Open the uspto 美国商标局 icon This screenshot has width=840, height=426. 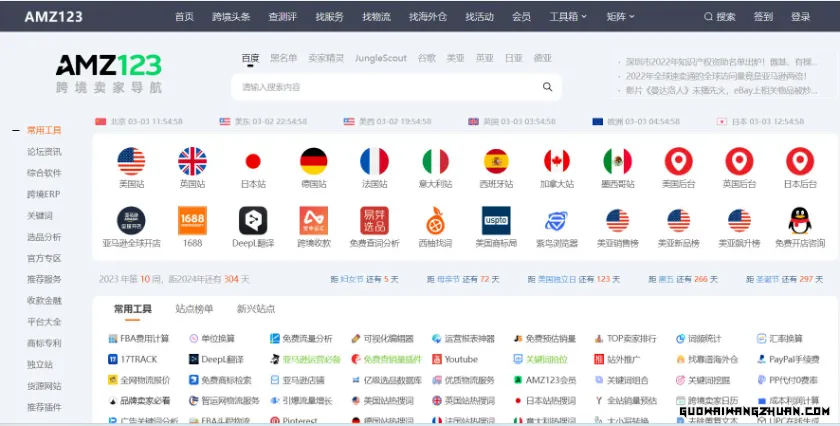click(496, 220)
